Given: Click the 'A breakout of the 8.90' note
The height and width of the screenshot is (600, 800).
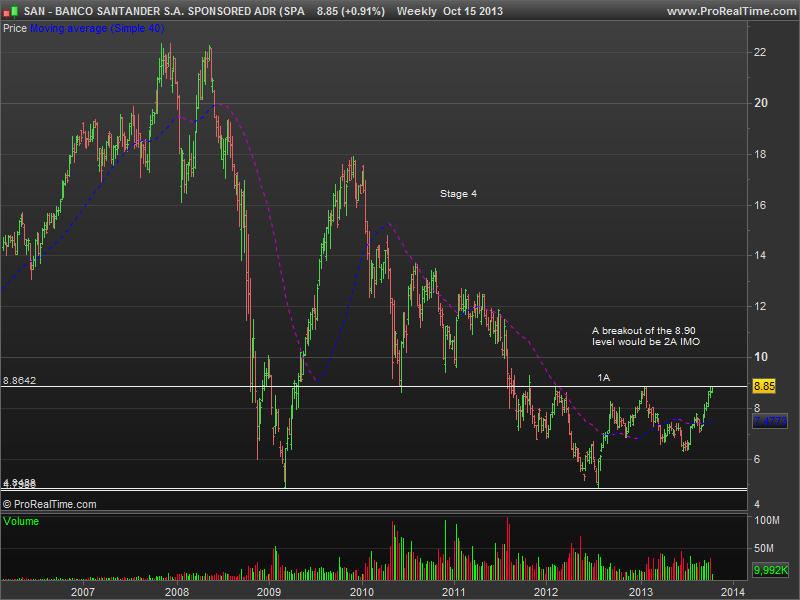Looking at the screenshot, I should pos(643,331).
